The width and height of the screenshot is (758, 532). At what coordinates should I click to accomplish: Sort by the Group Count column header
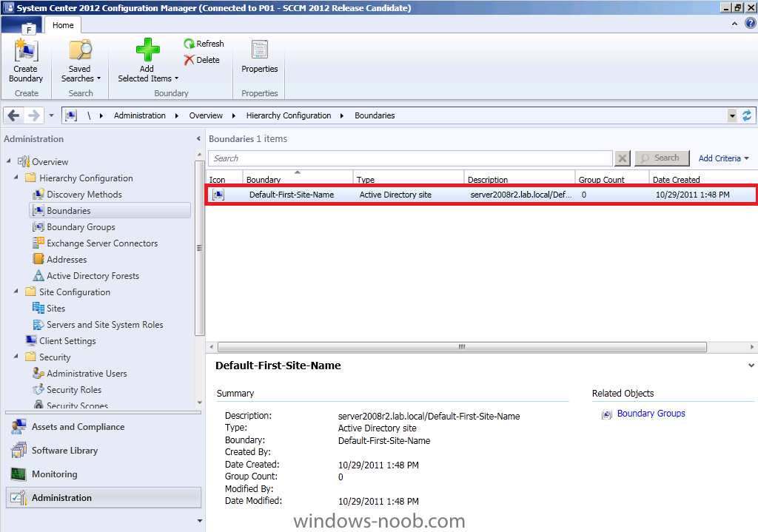click(611, 179)
